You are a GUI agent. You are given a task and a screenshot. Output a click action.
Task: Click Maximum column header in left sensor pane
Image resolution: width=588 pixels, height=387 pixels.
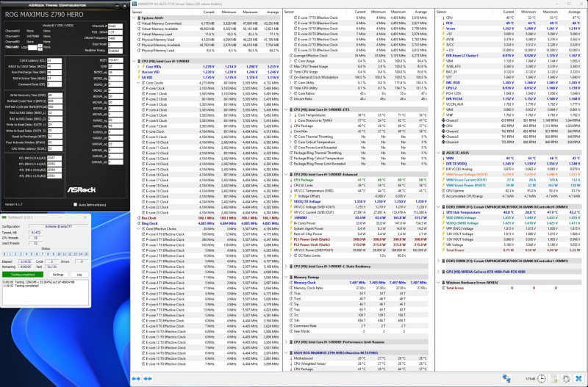(251, 12)
